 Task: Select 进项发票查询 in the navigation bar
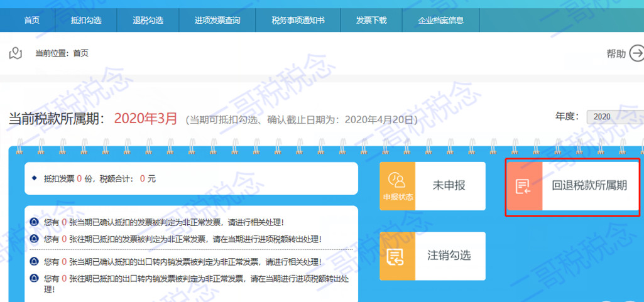tap(217, 20)
